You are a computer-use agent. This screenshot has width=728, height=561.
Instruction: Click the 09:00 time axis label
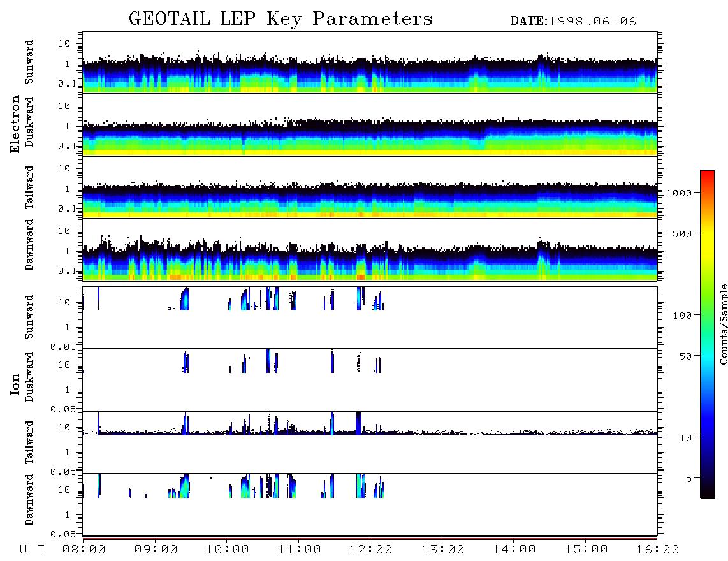point(156,550)
